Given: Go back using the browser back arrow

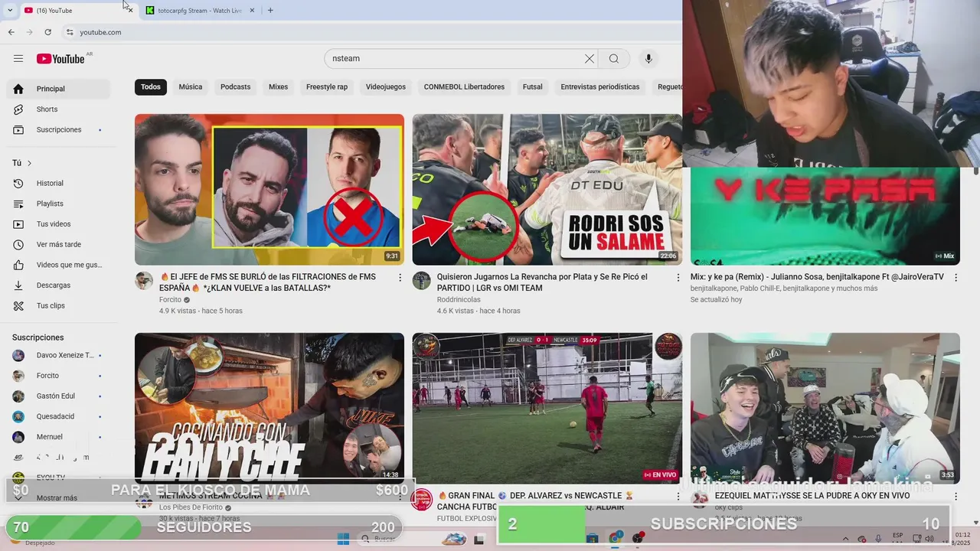Looking at the screenshot, I should point(11,32).
